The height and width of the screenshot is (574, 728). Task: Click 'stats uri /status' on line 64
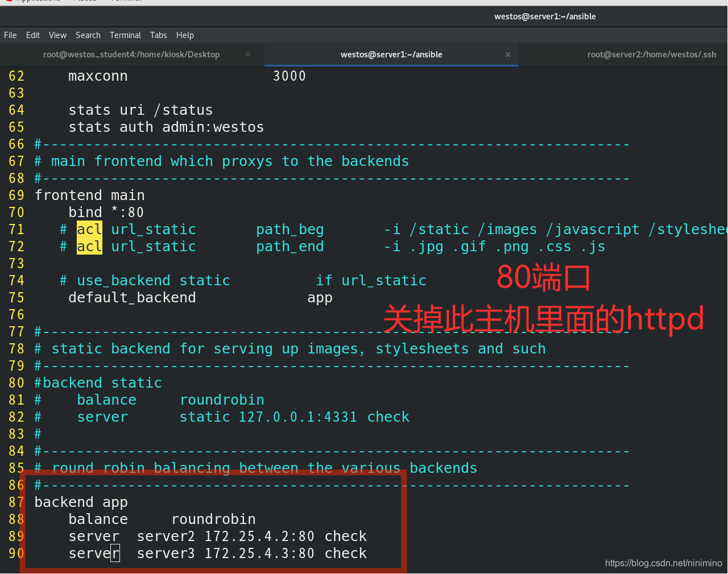140,110
